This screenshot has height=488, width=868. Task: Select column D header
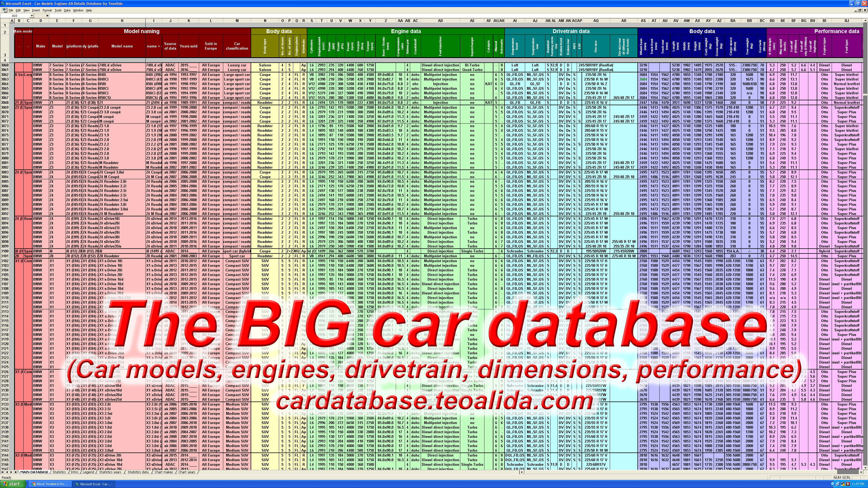click(x=40, y=21)
